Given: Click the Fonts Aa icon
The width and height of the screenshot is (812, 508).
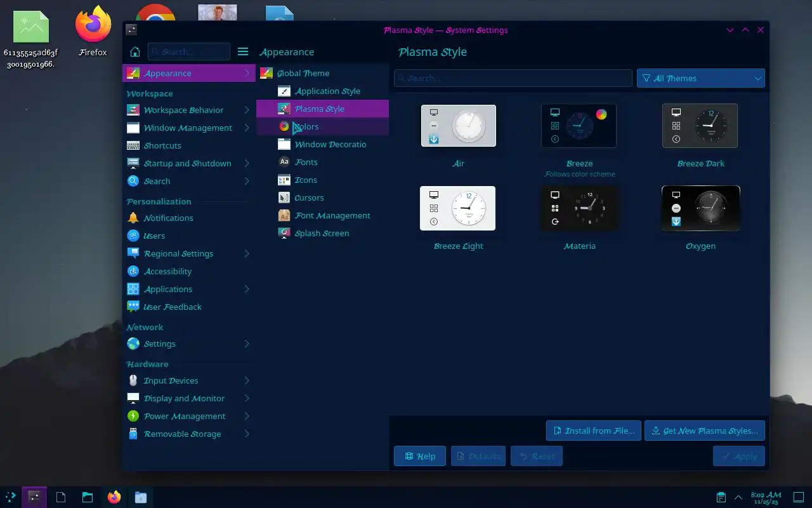Looking at the screenshot, I should (x=284, y=162).
